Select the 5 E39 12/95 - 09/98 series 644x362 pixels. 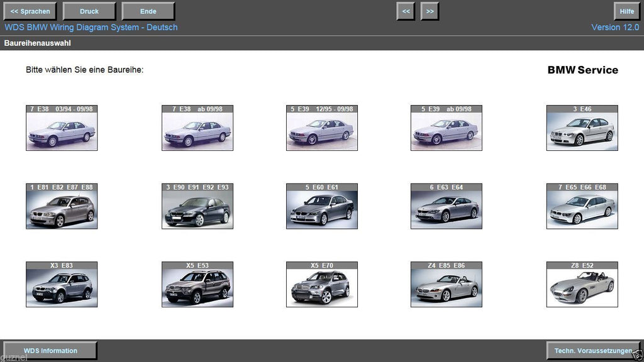point(322,128)
